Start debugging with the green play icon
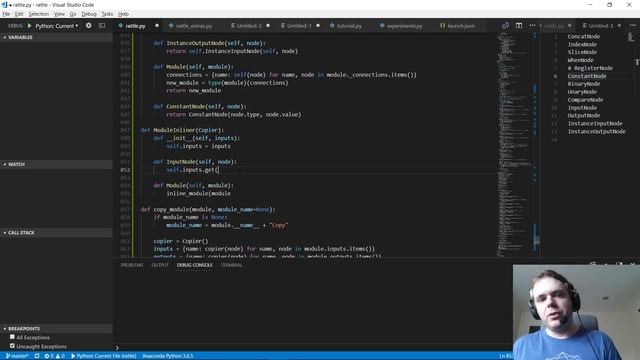Viewport: 640px width, 360px height. [29, 26]
